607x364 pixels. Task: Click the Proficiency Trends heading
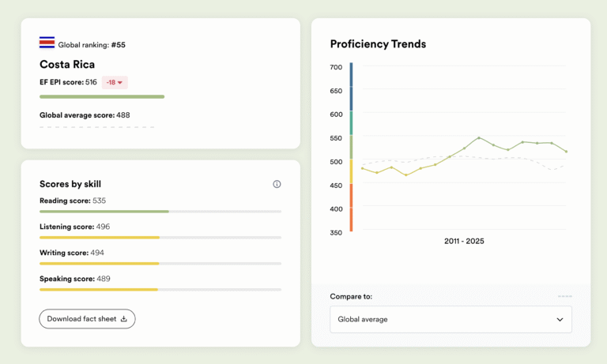coord(378,44)
